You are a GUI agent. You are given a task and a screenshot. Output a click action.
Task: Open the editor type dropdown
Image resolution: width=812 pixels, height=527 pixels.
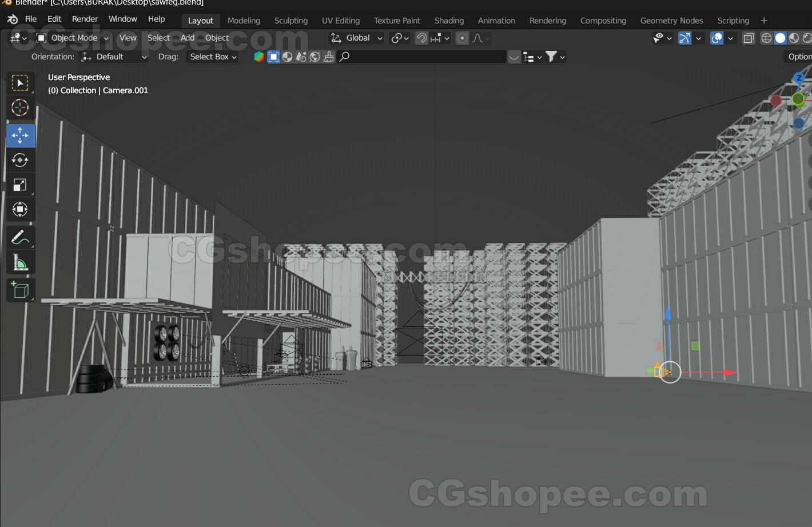coord(18,38)
